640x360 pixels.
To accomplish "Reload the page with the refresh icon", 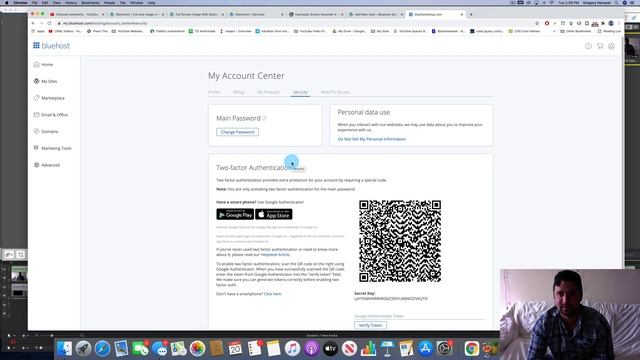I will pos(49,23).
